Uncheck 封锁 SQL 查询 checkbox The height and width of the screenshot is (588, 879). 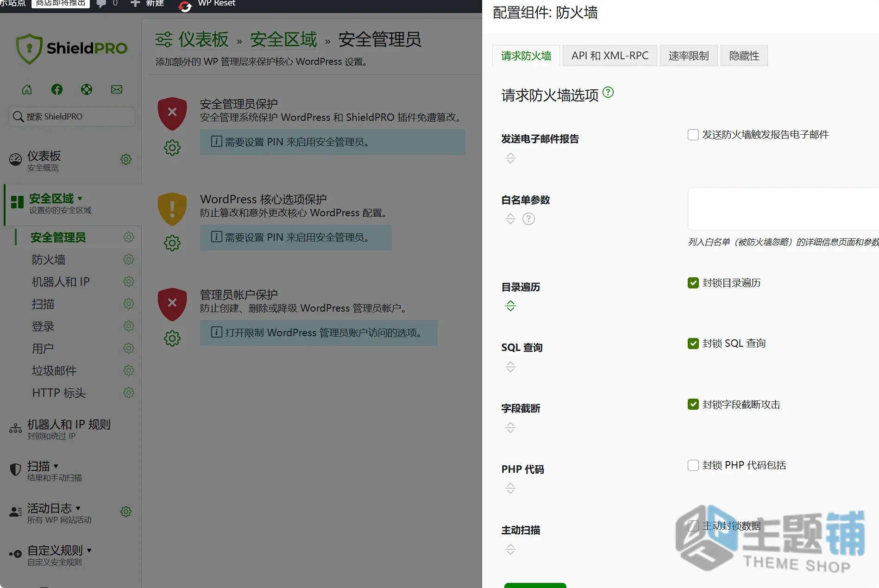coord(693,344)
